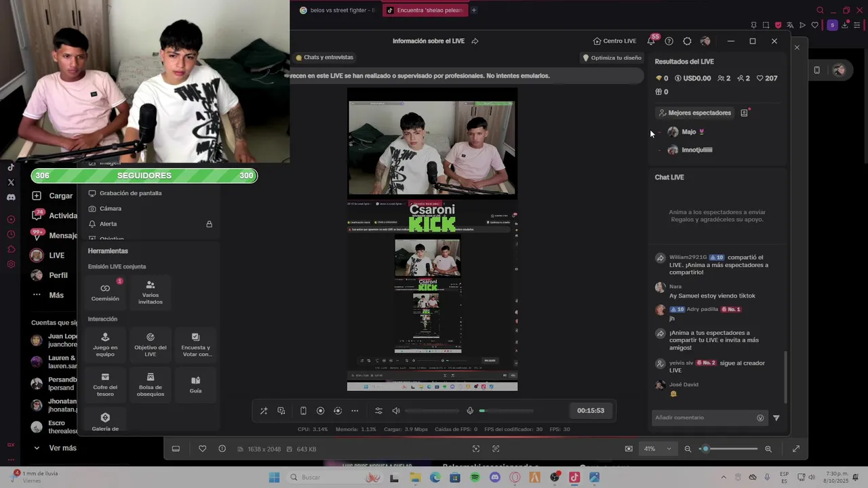Switch to portrait phone layout icon
868x488 pixels.
point(303,411)
